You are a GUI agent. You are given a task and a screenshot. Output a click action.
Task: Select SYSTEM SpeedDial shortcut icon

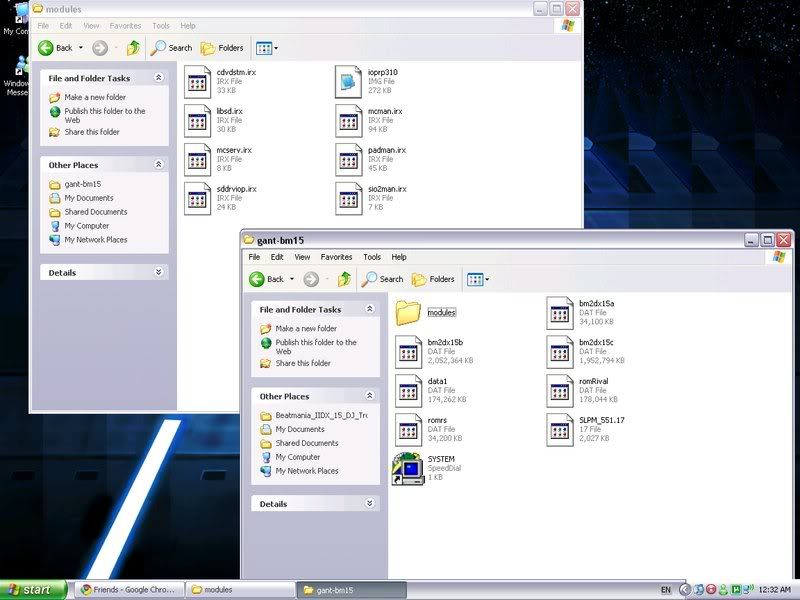(x=408, y=468)
